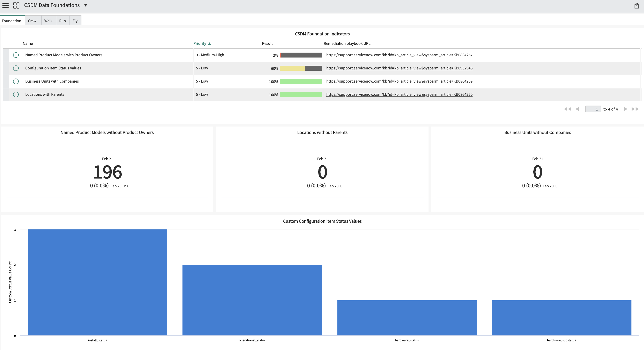This screenshot has height=350, width=644.
Task: Sort by the Name column header
Action: pos(28,43)
